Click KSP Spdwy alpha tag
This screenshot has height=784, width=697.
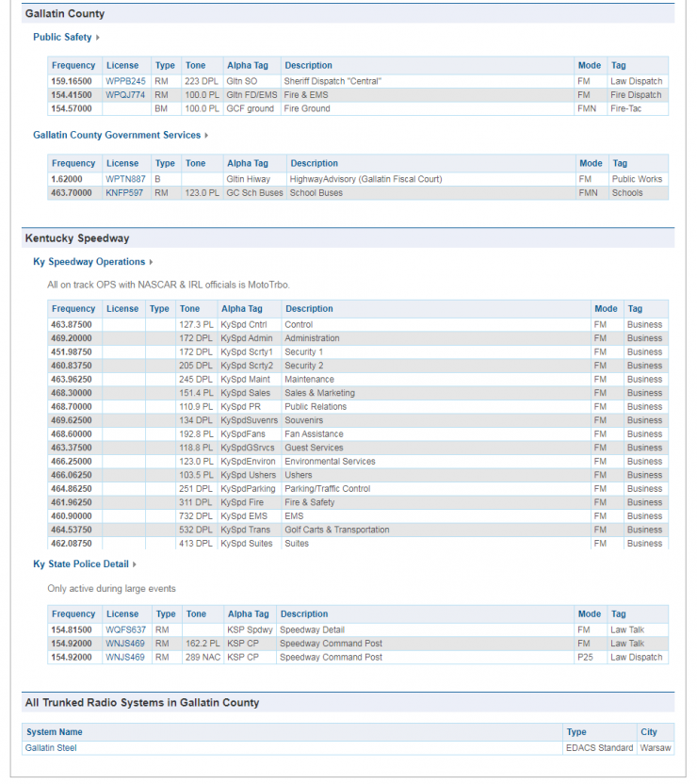(x=250, y=630)
